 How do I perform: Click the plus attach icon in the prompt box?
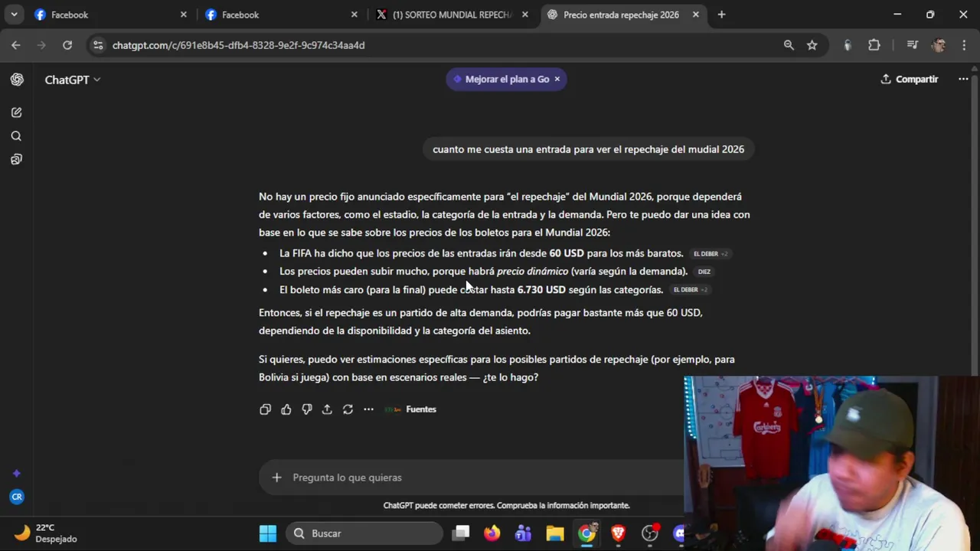pyautogui.click(x=276, y=478)
